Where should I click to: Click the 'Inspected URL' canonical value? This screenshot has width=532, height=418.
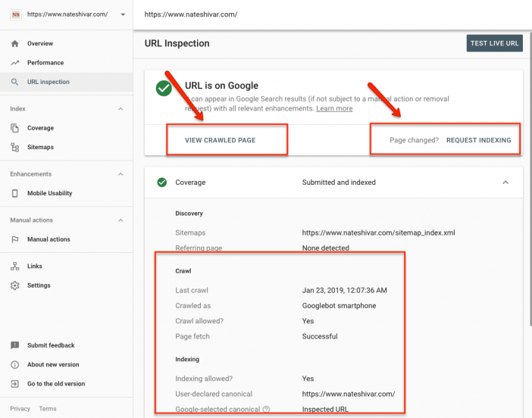click(325, 409)
